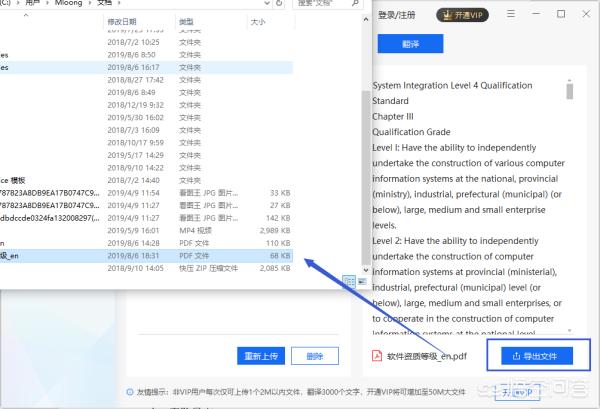Select folder modified 2018/12/19 9:32
The height and width of the screenshot is (409, 600).
pyautogui.click(x=145, y=105)
